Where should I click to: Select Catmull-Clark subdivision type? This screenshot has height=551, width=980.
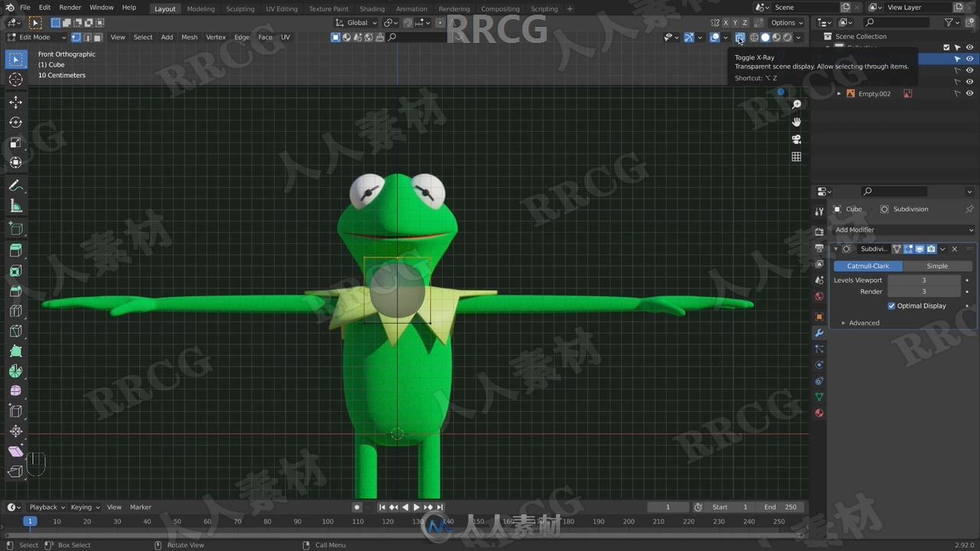pos(868,266)
